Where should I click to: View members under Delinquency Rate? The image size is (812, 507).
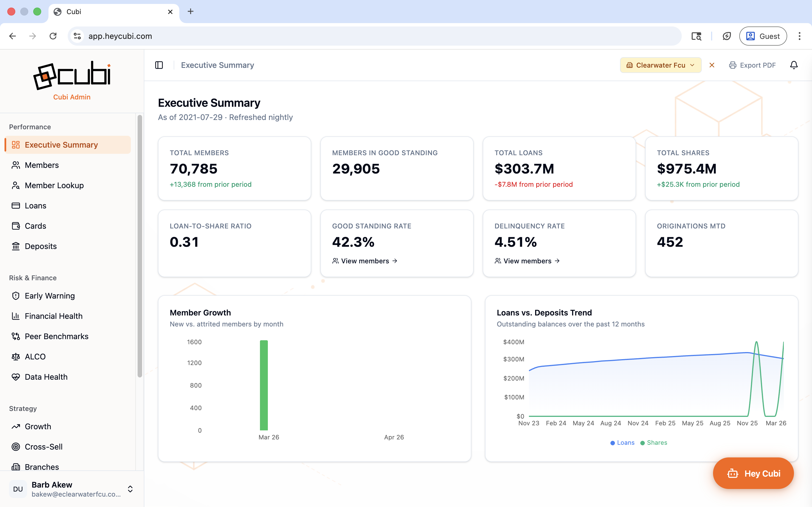click(x=527, y=261)
